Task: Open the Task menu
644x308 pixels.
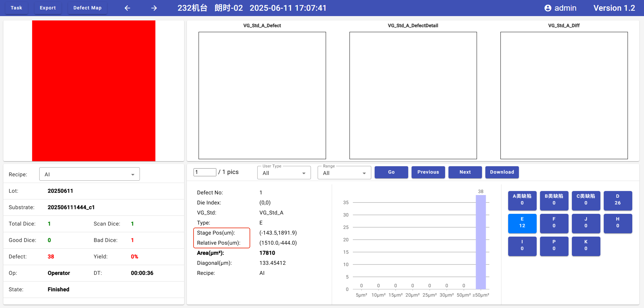Action: pyautogui.click(x=16, y=8)
